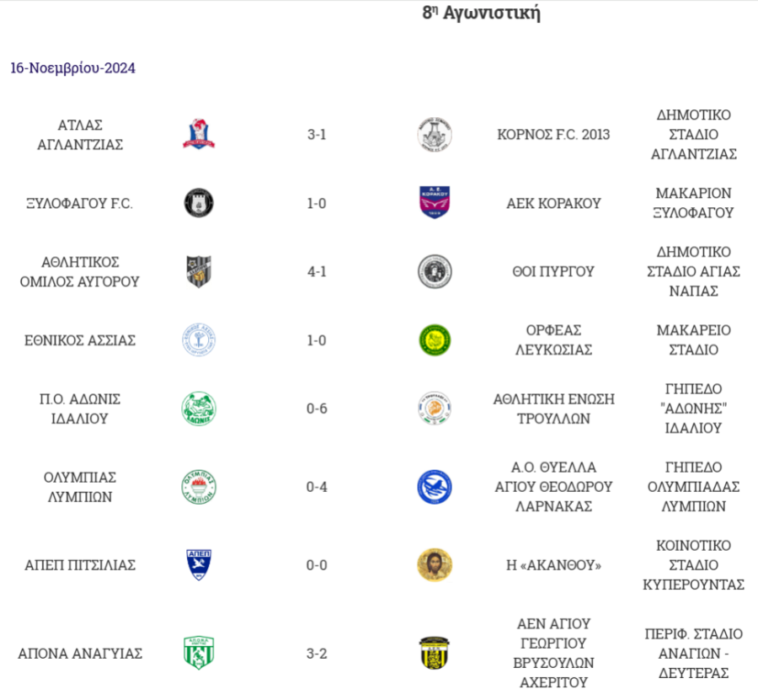This screenshot has width=758, height=700.
Task: Click the ΑΕΝ Αγίου Γεωργίου black-yellow crest
Action: click(x=435, y=653)
